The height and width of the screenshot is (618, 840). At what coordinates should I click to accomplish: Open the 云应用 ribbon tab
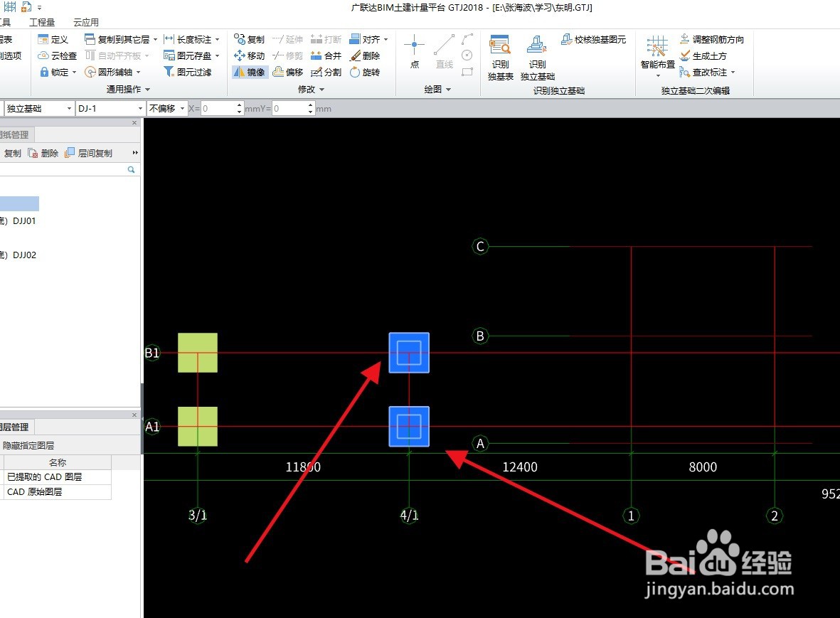86,23
